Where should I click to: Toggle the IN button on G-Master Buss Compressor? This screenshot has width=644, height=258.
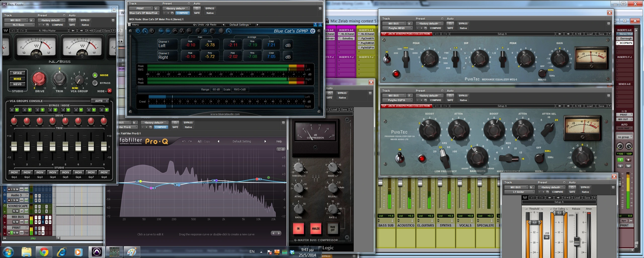(298, 229)
